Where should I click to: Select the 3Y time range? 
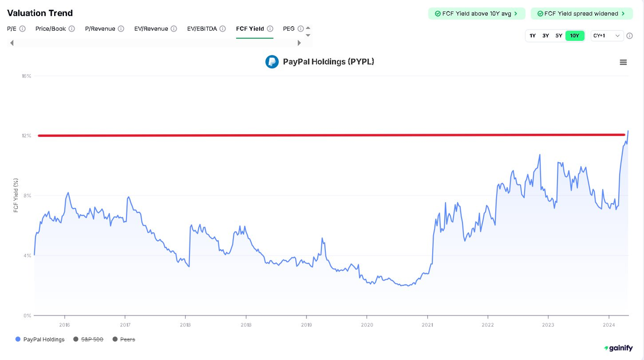click(x=546, y=36)
